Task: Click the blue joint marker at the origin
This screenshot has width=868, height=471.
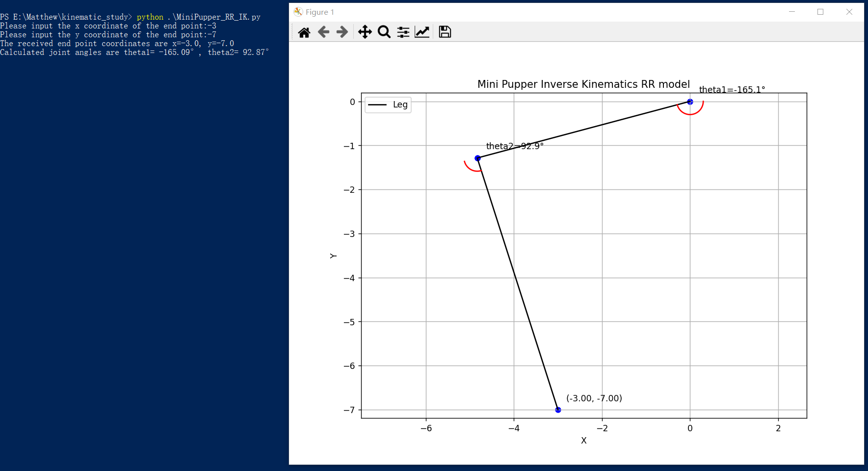Action: (690, 102)
